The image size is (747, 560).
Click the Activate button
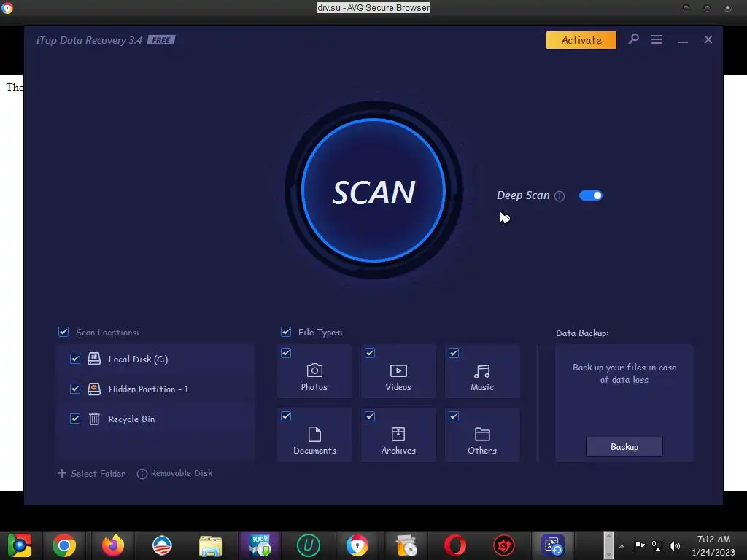coord(581,40)
